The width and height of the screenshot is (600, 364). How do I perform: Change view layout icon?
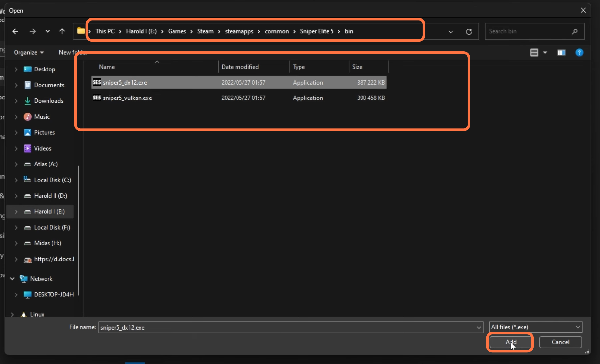coord(534,52)
